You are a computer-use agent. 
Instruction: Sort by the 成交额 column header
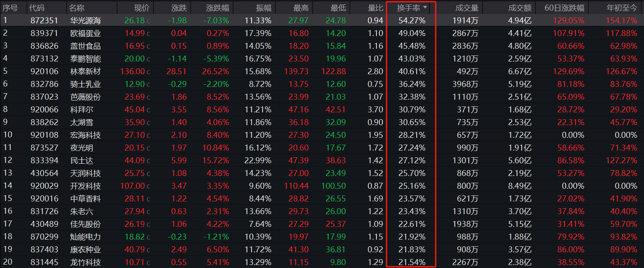pyautogui.click(x=520, y=8)
